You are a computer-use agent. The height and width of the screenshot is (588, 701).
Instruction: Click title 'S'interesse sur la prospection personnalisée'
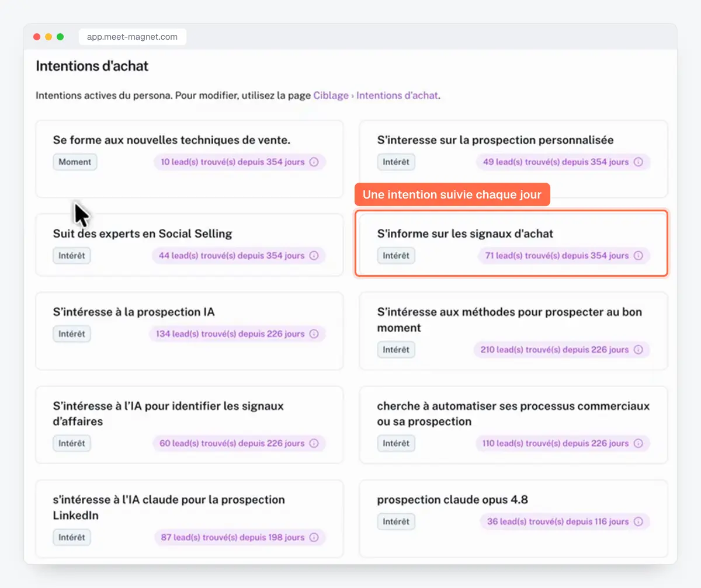(495, 140)
